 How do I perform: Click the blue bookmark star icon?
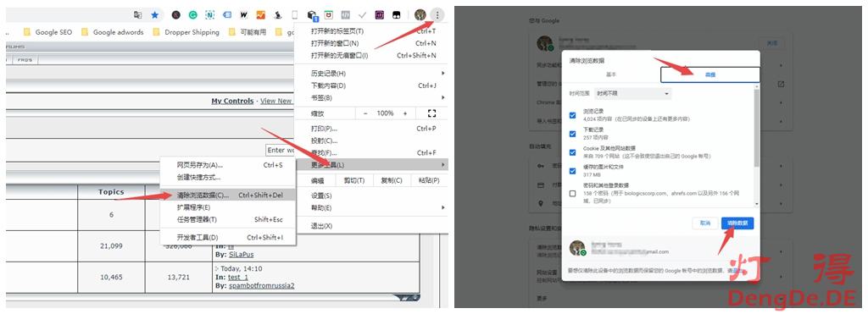coord(154,15)
